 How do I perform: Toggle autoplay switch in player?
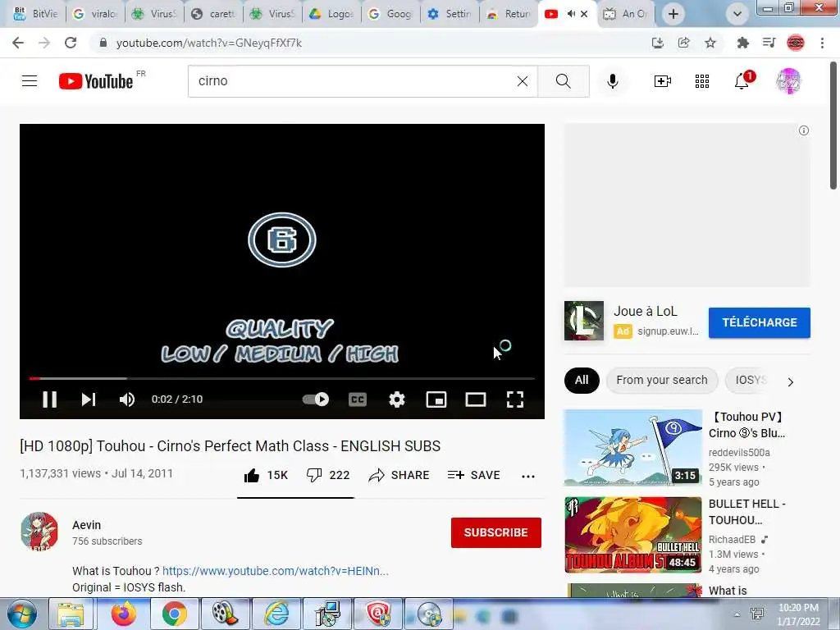316,399
